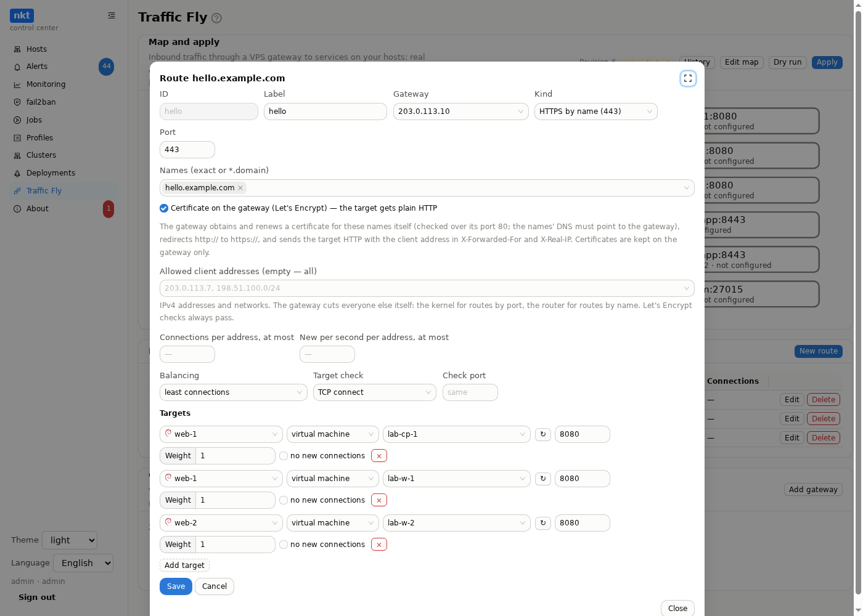
Task: Open the lab-cp-1 machine dropdown
Action: pyautogui.click(x=457, y=434)
